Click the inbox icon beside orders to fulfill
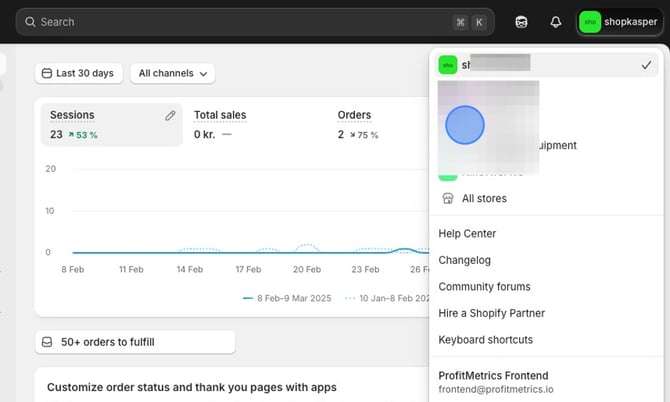670x402 pixels. tap(47, 342)
